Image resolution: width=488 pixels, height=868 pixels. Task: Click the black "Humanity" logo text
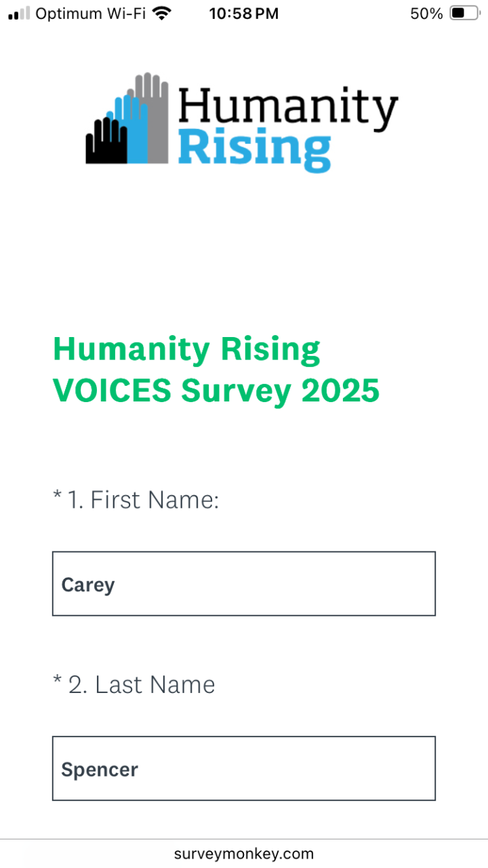tap(288, 110)
